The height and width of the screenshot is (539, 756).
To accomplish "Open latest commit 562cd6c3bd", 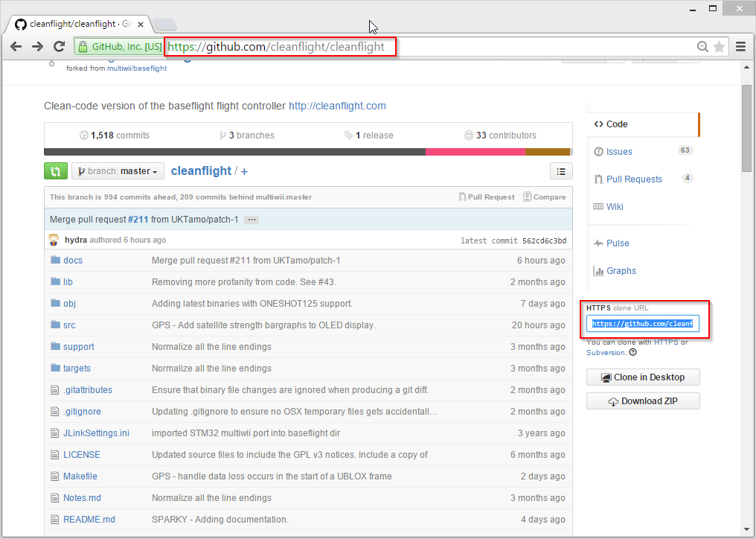I will (x=545, y=240).
